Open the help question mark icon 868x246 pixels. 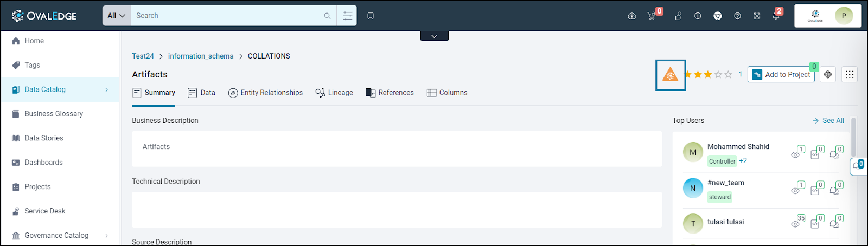coord(737,16)
